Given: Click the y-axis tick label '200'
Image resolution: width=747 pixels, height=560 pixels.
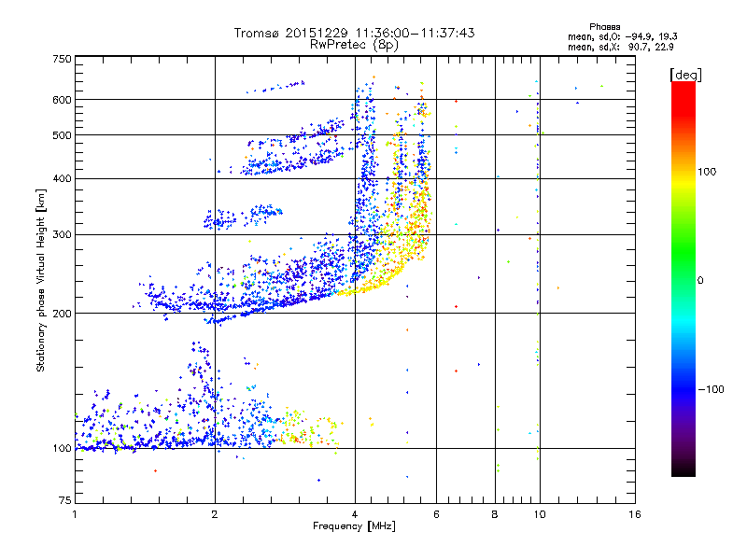Looking at the screenshot, I should (62, 314).
